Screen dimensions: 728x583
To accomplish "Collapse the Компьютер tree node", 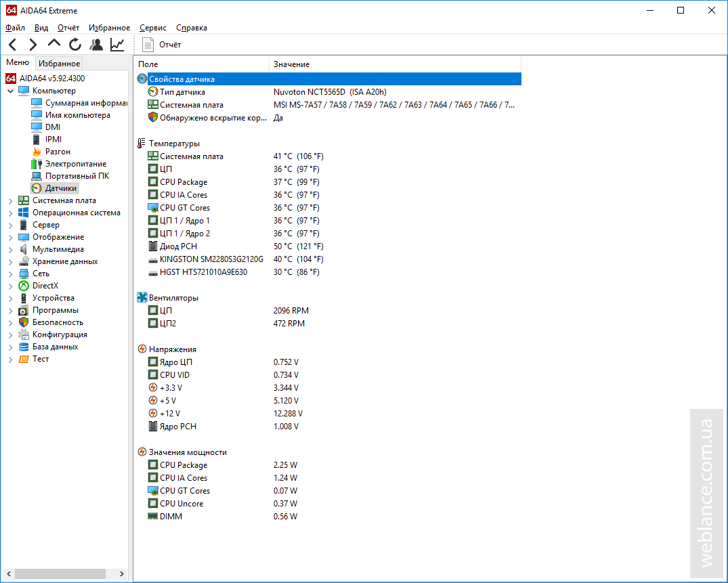I will [11, 91].
